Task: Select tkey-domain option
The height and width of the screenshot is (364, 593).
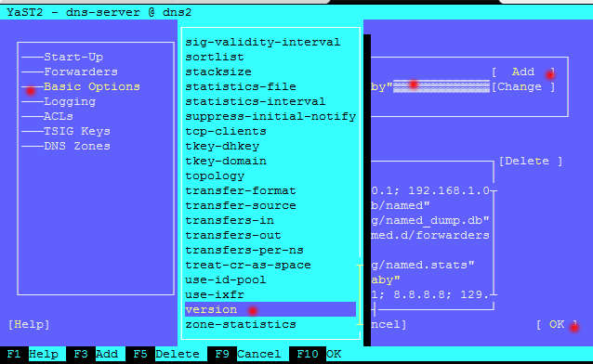Action: click(x=270, y=161)
